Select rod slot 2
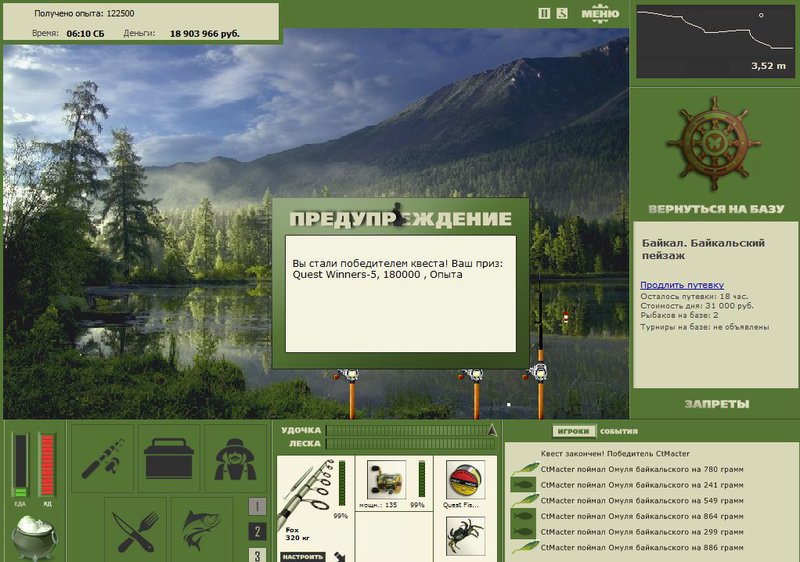Image resolution: width=800 pixels, height=562 pixels. point(257,531)
